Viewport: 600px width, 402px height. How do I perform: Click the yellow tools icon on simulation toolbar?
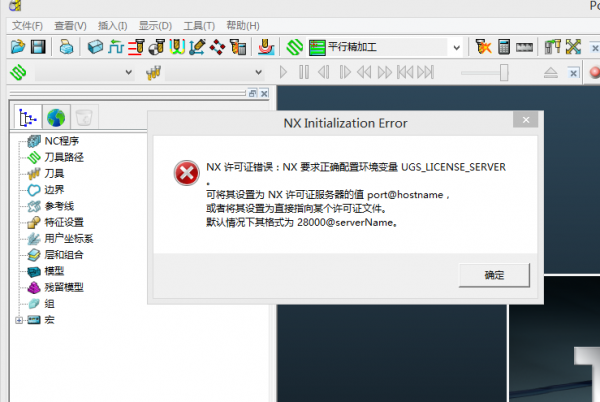[x=153, y=72]
